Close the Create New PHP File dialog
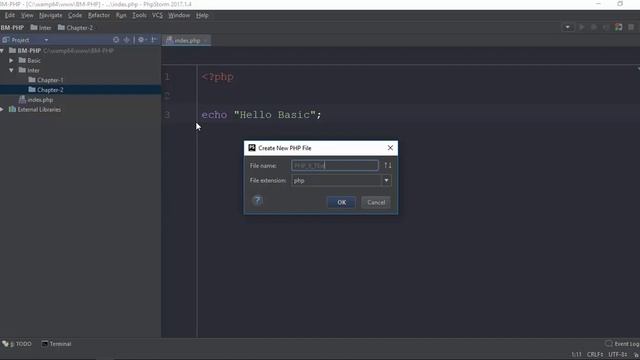This screenshot has height=360, width=640. pyautogui.click(x=390, y=148)
